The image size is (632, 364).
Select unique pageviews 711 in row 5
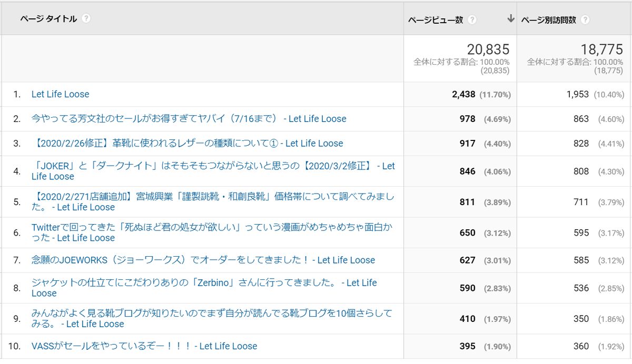tap(581, 202)
